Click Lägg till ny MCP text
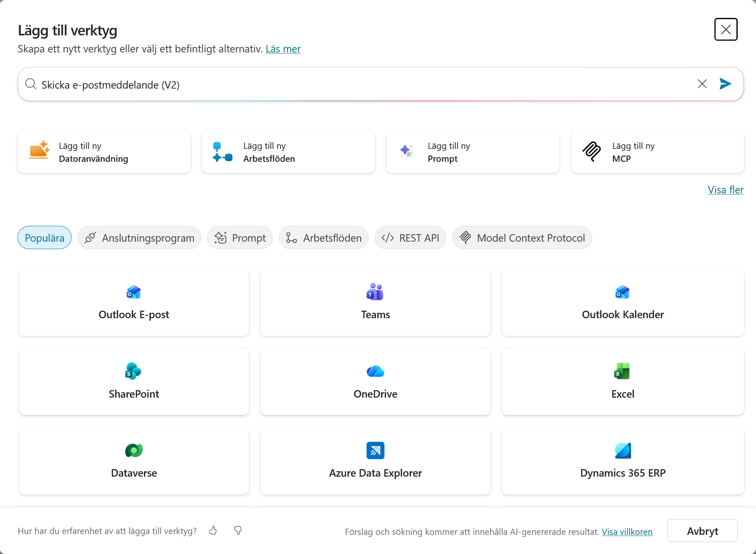Image resolution: width=756 pixels, height=554 pixels. pyautogui.click(x=633, y=152)
